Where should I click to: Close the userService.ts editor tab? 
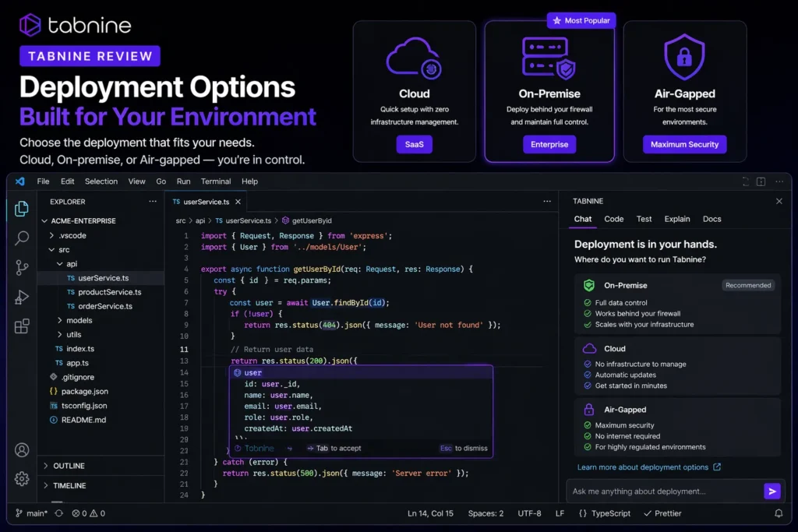coord(238,202)
